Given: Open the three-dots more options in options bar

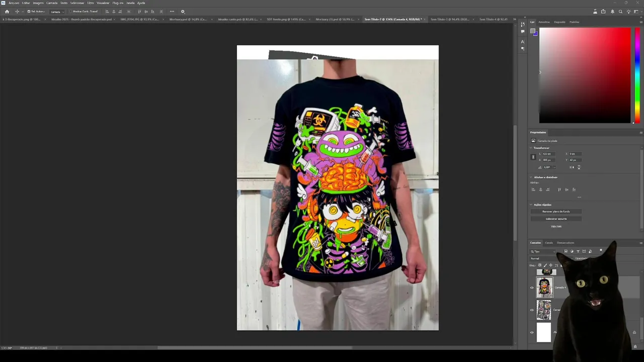Looking at the screenshot, I should (172, 12).
